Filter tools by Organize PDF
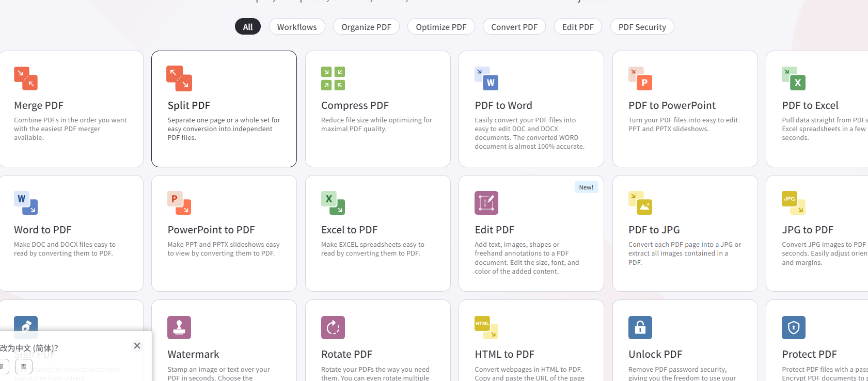Screen dimensions: 868x381 [366, 27]
